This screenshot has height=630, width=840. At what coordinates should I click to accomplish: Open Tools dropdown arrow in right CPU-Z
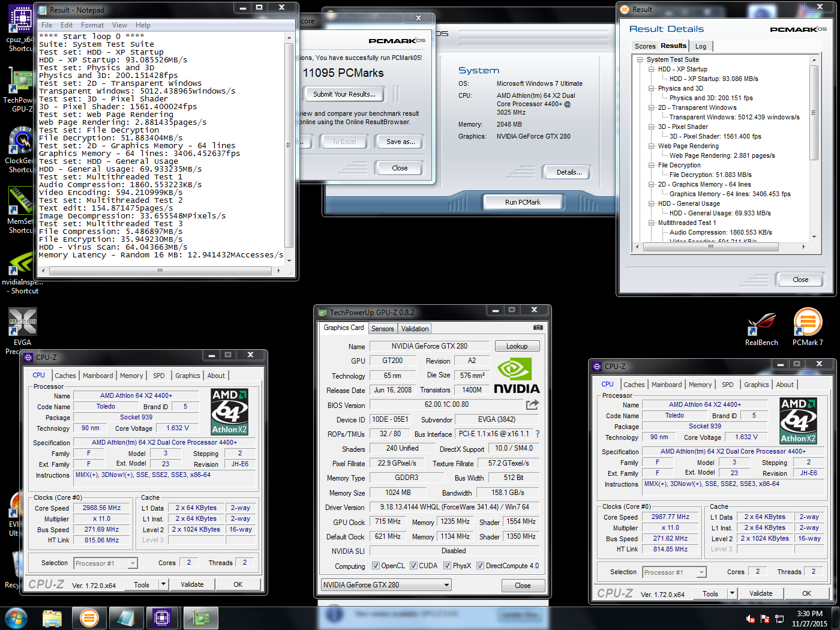[x=731, y=593]
